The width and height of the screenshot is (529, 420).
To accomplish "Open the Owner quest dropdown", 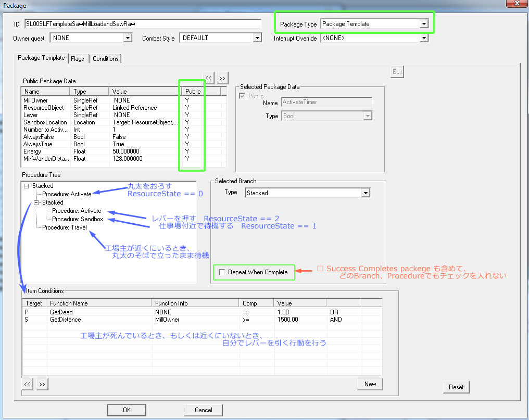I will 128,38.
